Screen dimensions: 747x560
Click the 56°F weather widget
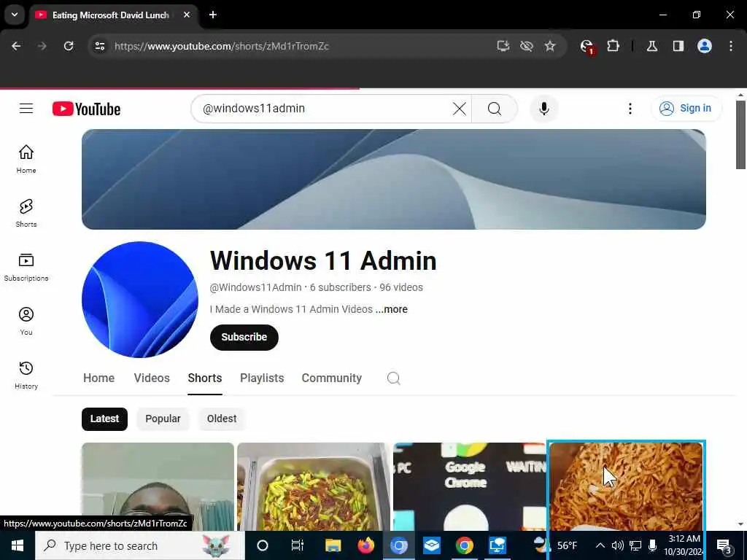point(556,545)
